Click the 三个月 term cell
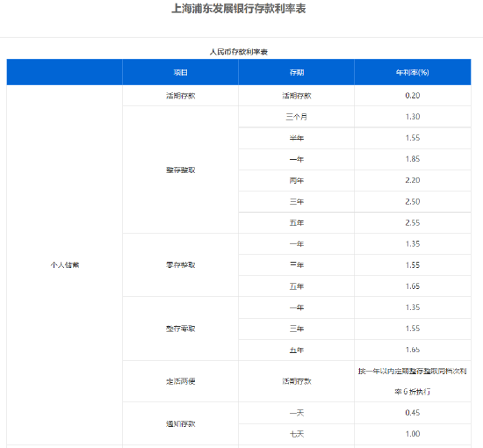The image size is (483, 448). coord(297,117)
